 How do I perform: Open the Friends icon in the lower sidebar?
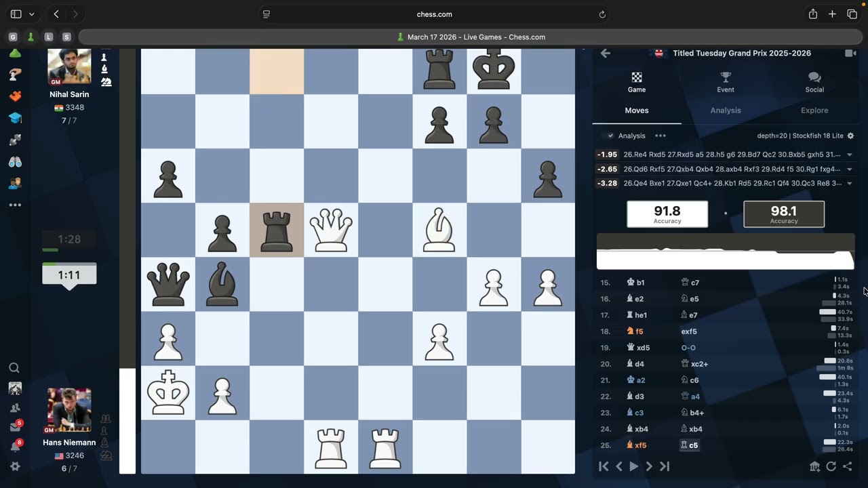coord(15,408)
